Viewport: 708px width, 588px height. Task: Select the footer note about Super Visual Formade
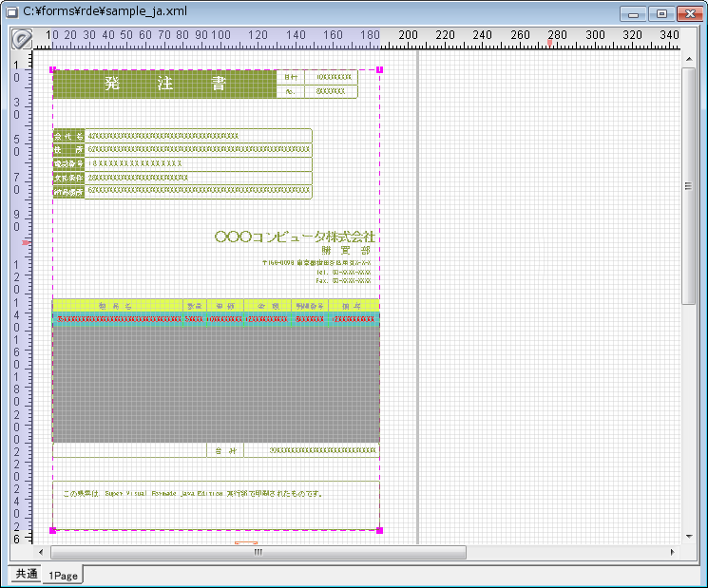193,494
